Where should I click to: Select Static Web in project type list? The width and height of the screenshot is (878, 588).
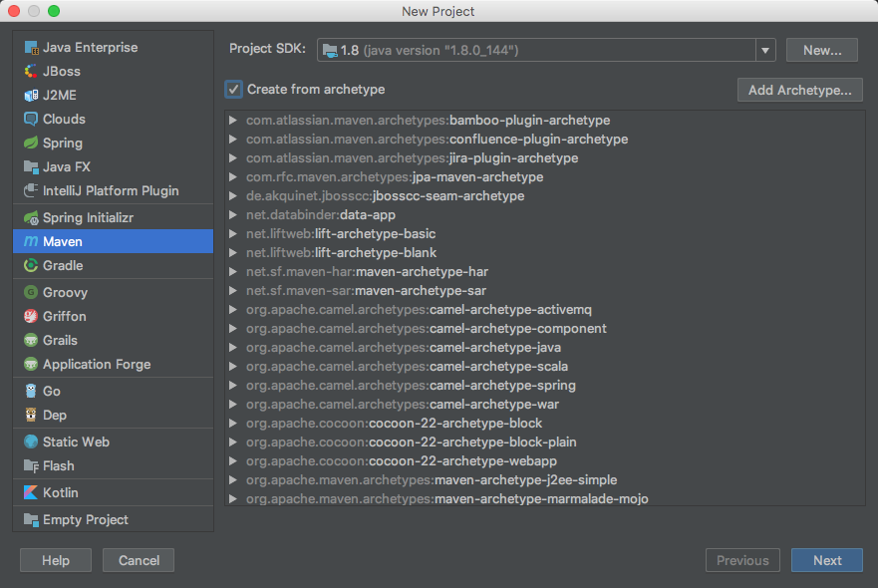76,442
